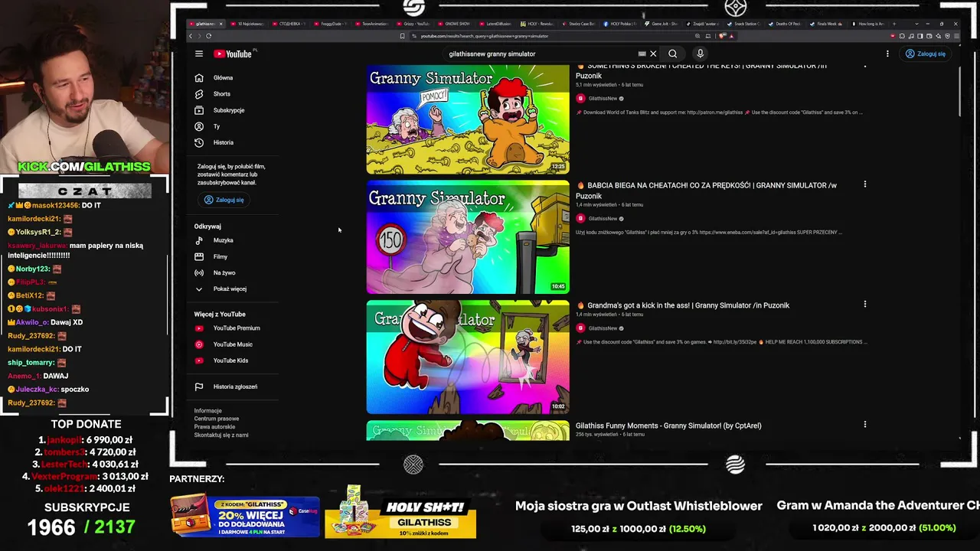Open YouTube settings three-dot menu in header
Viewport: 980px width, 551px height.
pyautogui.click(x=887, y=54)
